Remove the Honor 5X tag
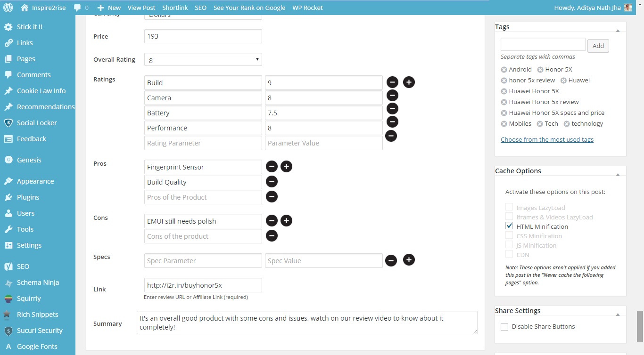 (540, 70)
